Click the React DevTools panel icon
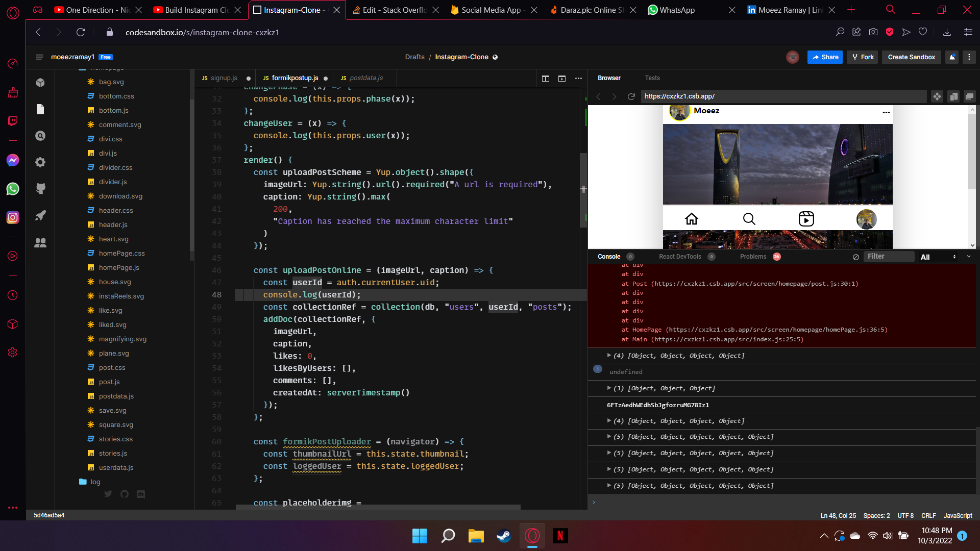Viewport: 980px width, 551px height. point(680,256)
